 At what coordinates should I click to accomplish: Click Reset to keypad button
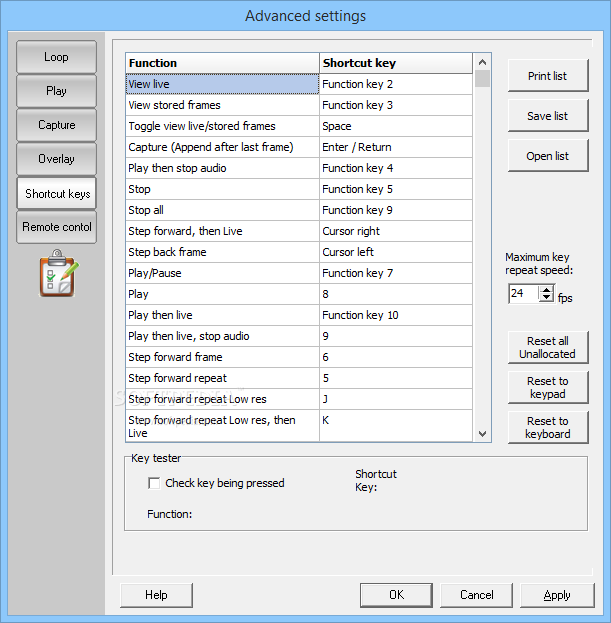(x=548, y=387)
